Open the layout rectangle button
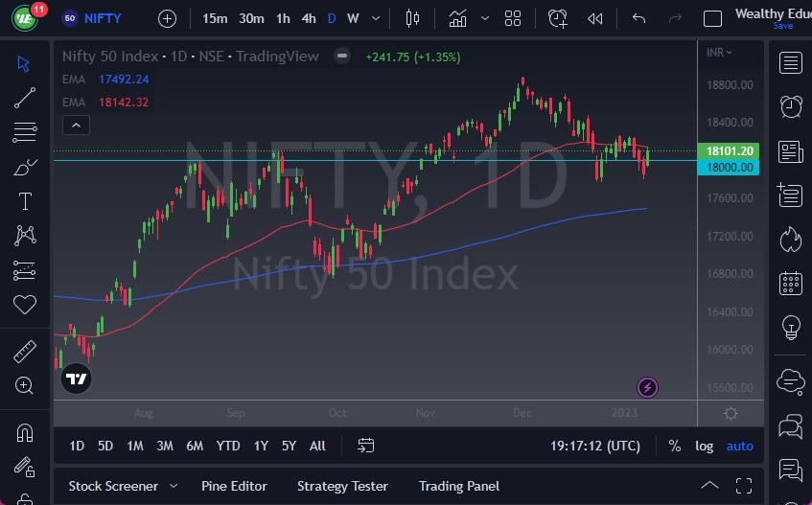812x505 pixels. [x=712, y=19]
